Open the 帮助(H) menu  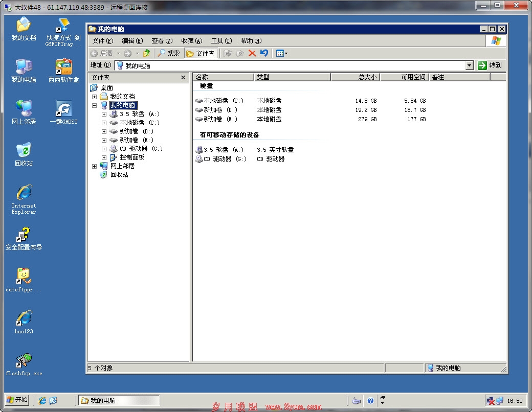click(251, 41)
